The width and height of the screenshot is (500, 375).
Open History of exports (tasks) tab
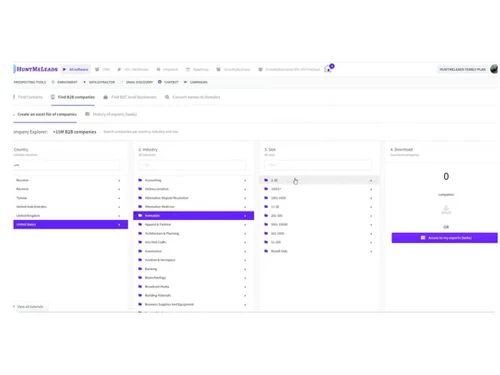111,114
